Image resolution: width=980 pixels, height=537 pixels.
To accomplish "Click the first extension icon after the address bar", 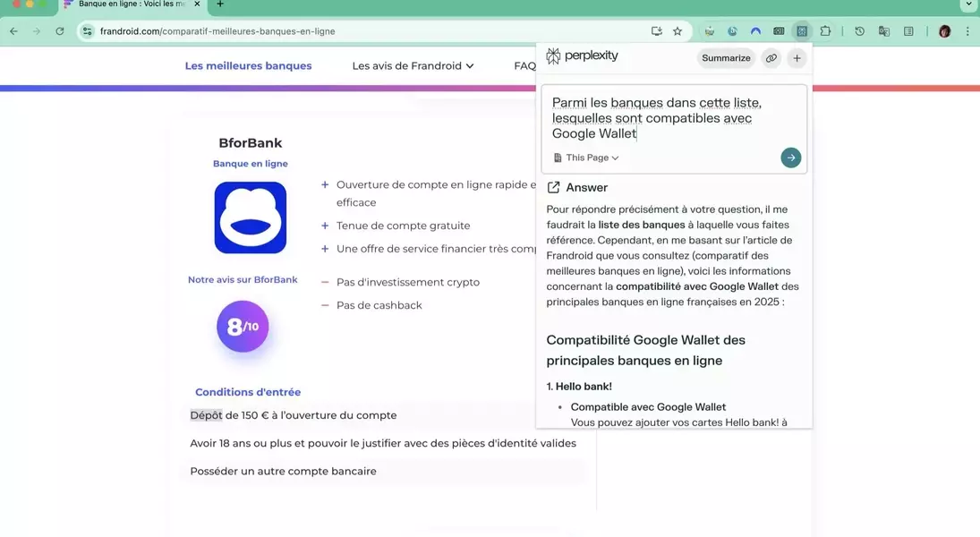I will (710, 31).
